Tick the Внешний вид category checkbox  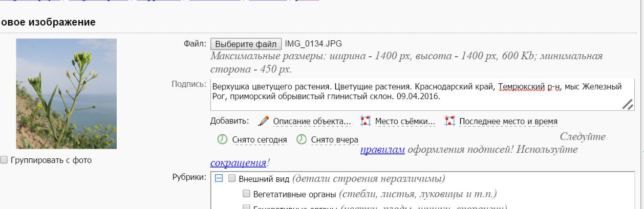[232, 178]
